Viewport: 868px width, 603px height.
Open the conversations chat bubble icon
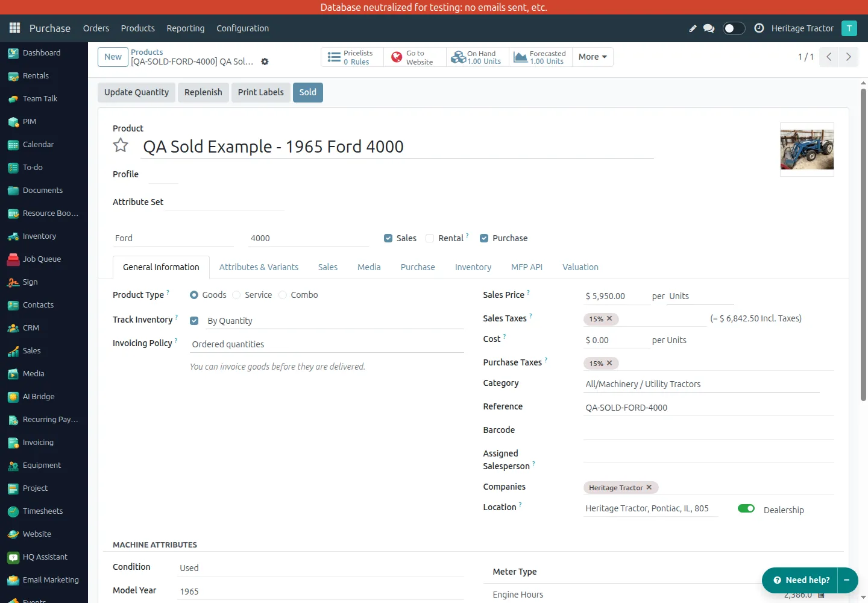(x=709, y=28)
